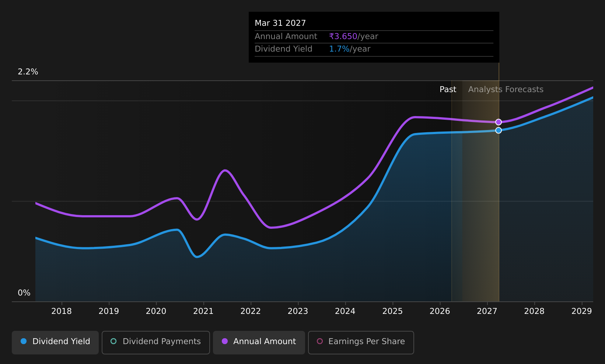
Task: Click the blue Dividend Yield data point marker
Action: 499,130
